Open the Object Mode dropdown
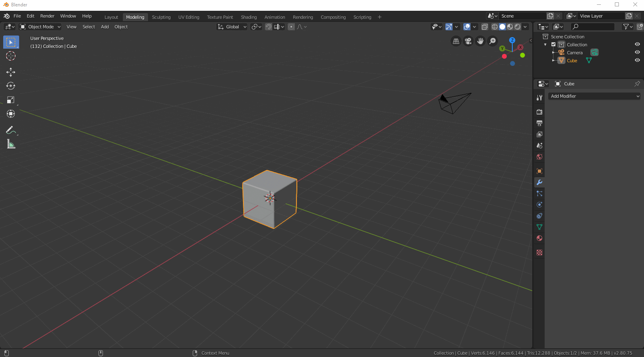This screenshot has height=357, width=644. coord(40,27)
